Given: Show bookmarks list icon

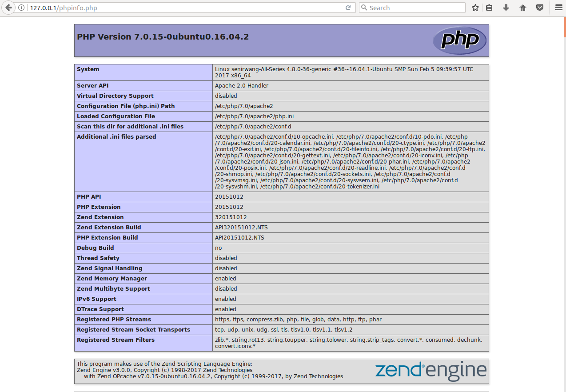Looking at the screenshot, I should pyautogui.click(x=489, y=8).
